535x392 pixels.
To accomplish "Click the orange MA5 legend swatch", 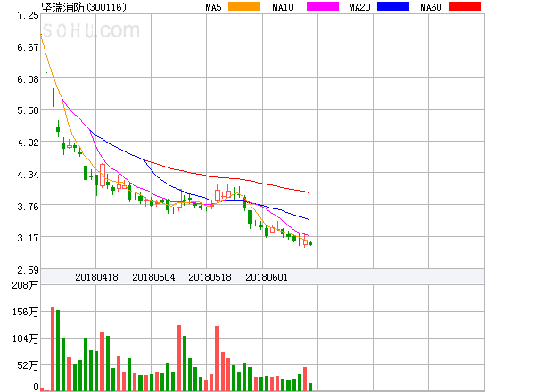I will click(244, 6).
